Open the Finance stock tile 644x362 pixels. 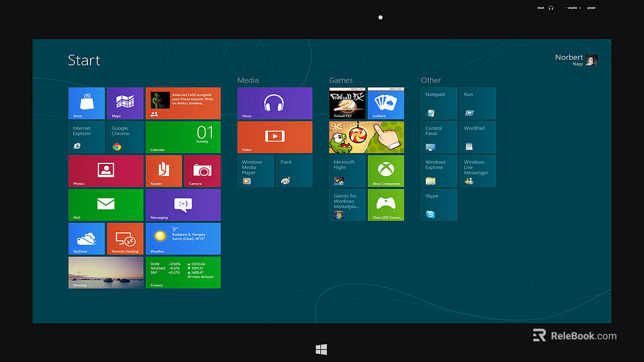tap(183, 273)
